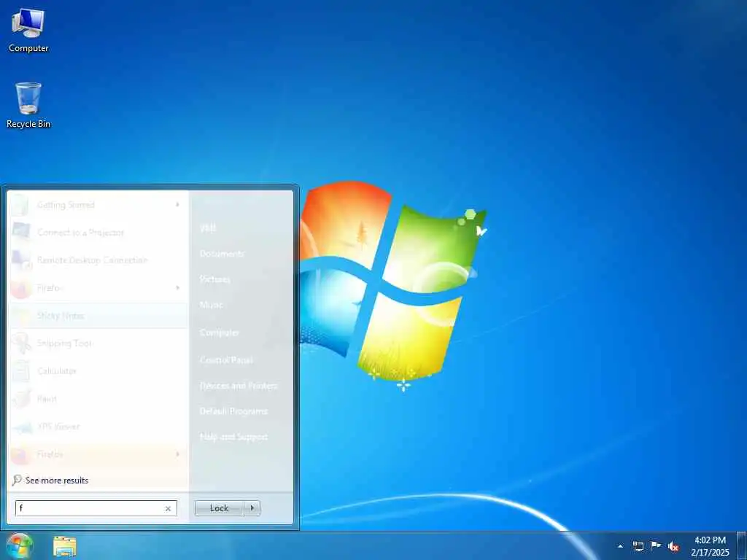
Task: Open the Action Center flag icon
Action: 656,546
